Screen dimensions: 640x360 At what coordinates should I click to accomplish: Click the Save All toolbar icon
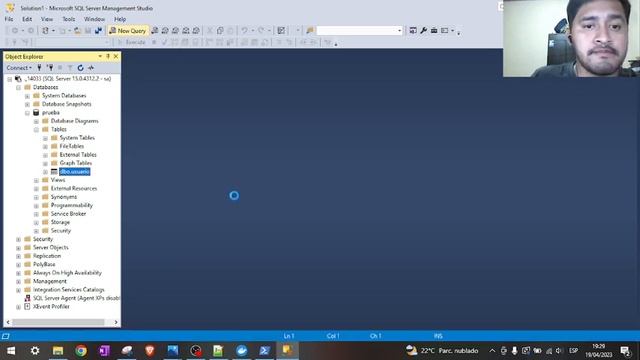pos(98,31)
